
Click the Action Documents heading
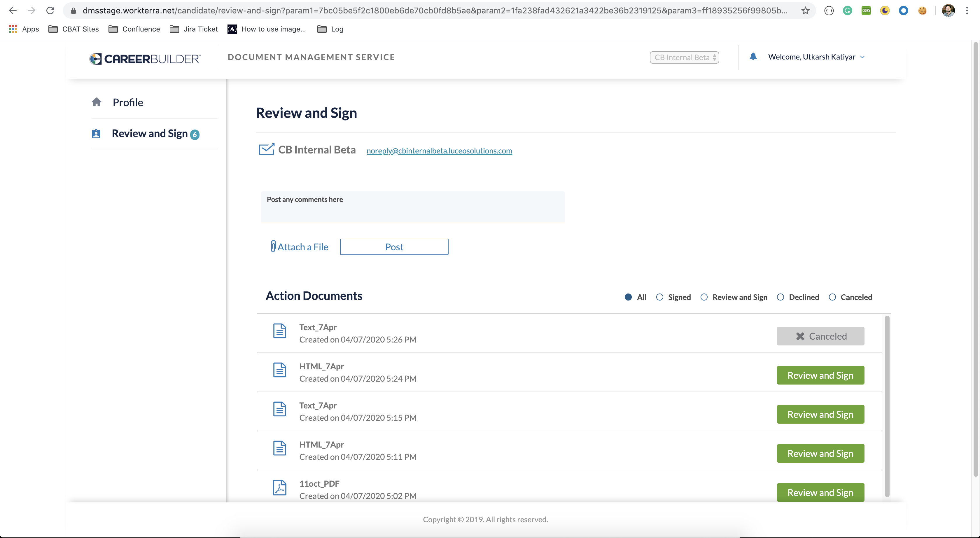pos(314,296)
